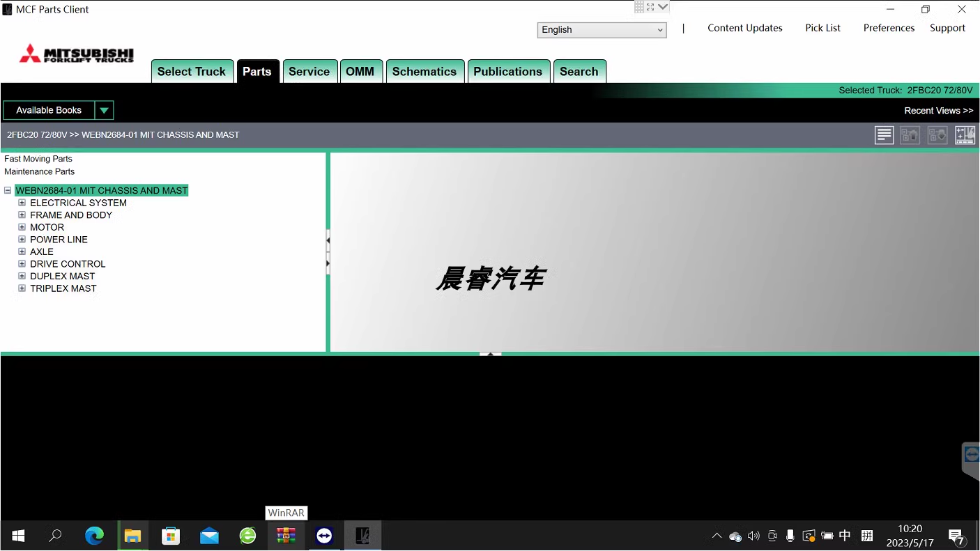
Task: Click the tree move-up arrow icon
Action: tap(910, 135)
